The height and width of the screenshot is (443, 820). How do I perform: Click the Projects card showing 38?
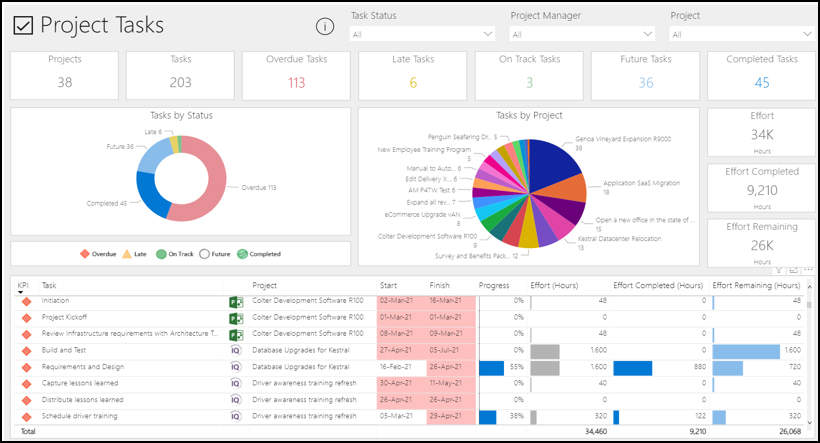tap(64, 75)
